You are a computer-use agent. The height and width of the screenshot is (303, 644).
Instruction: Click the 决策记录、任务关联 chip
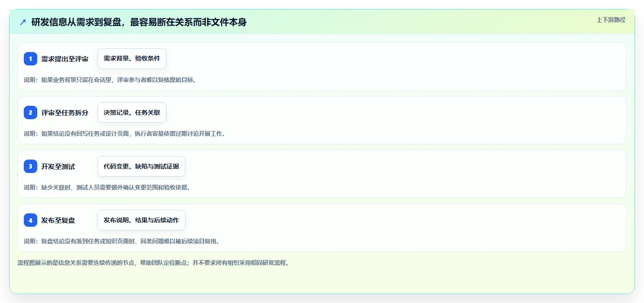[132, 113]
